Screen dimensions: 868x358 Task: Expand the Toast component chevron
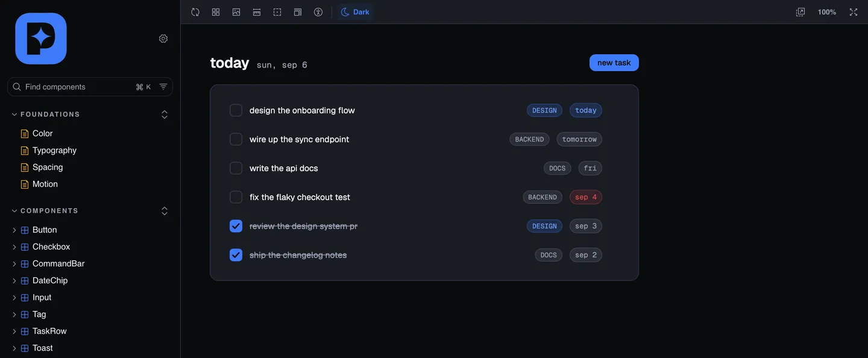14,348
